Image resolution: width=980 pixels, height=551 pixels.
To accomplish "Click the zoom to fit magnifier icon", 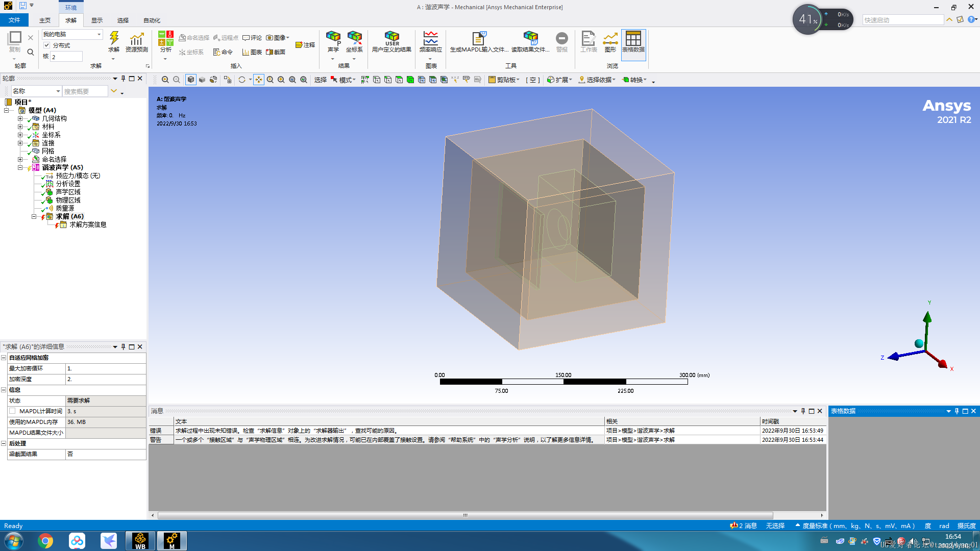I will point(292,80).
